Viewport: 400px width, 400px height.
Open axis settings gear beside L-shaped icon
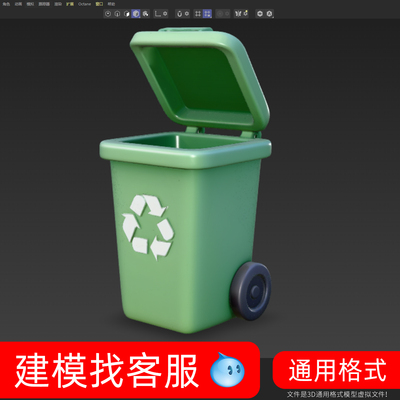[x=165, y=14]
